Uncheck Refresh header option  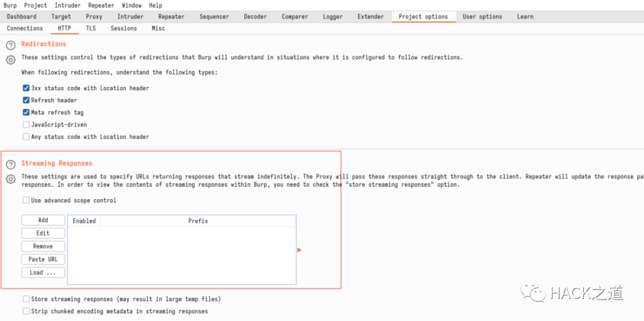click(x=26, y=100)
